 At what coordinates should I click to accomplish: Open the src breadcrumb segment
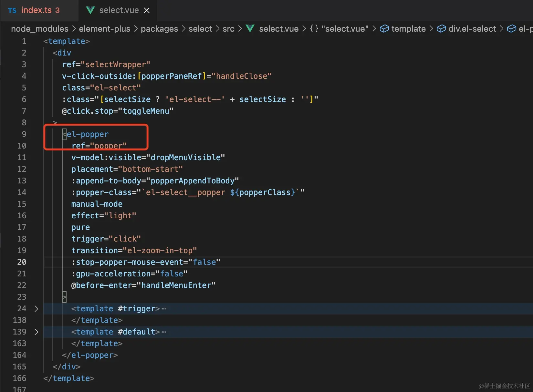tap(228, 29)
